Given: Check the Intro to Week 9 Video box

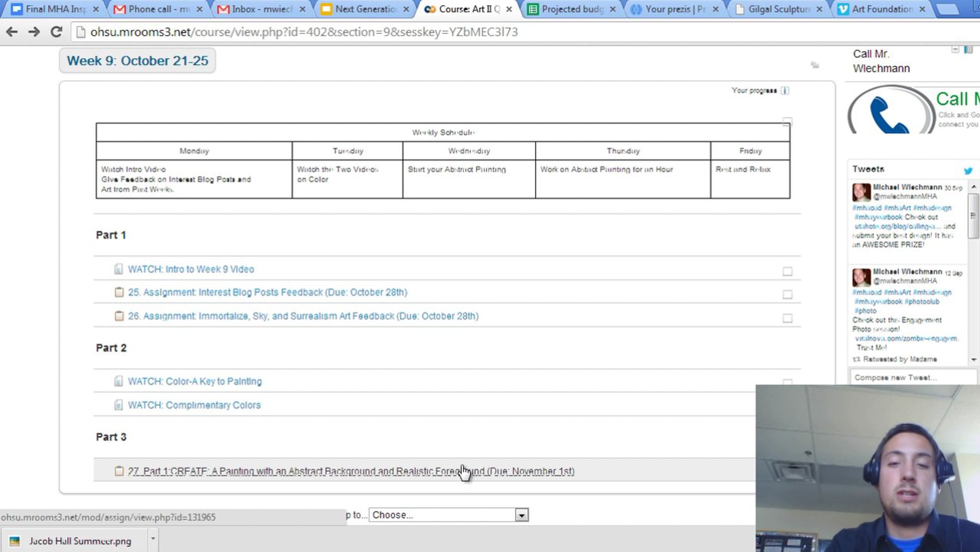Looking at the screenshot, I should coord(787,272).
